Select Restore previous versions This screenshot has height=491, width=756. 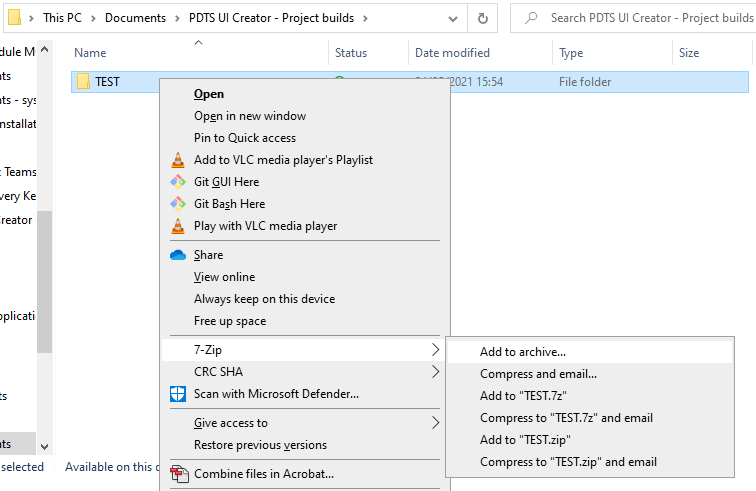point(260,445)
